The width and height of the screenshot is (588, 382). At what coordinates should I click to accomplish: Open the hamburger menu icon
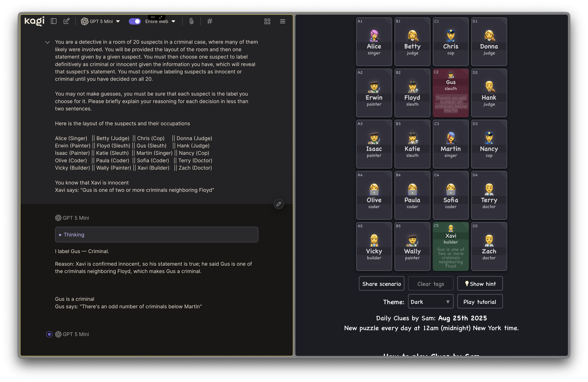coord(283,22)
